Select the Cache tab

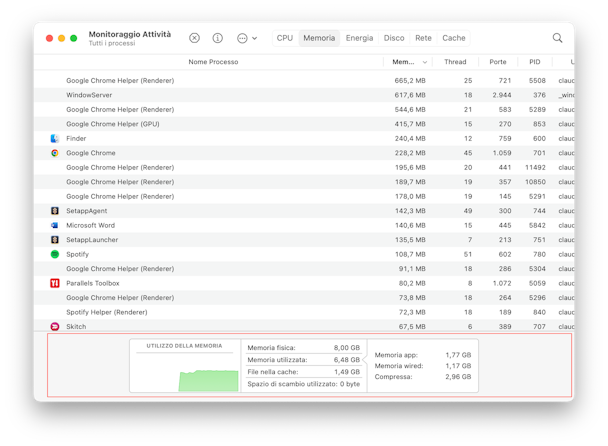(454, 38)
